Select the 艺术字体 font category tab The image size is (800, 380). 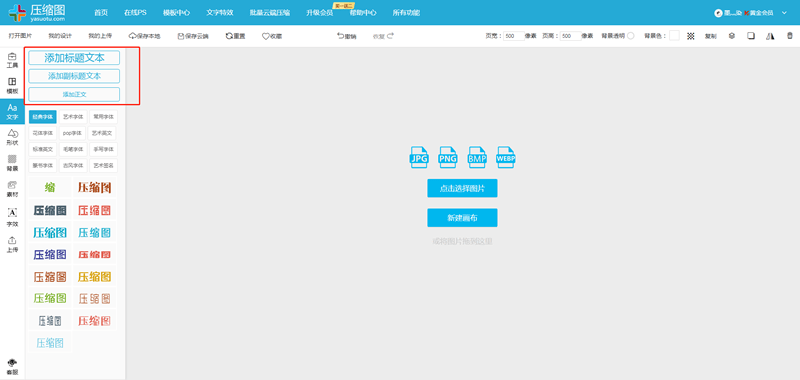[x=73, y=117]
